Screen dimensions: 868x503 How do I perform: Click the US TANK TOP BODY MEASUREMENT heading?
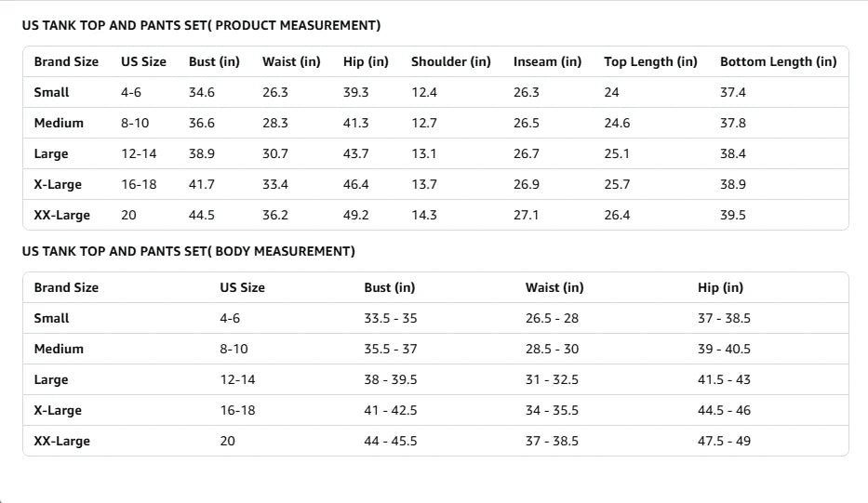[189, 251]
